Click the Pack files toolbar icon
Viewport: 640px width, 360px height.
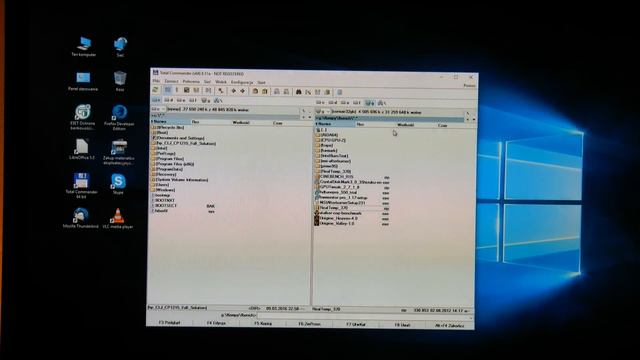[255, 91]
